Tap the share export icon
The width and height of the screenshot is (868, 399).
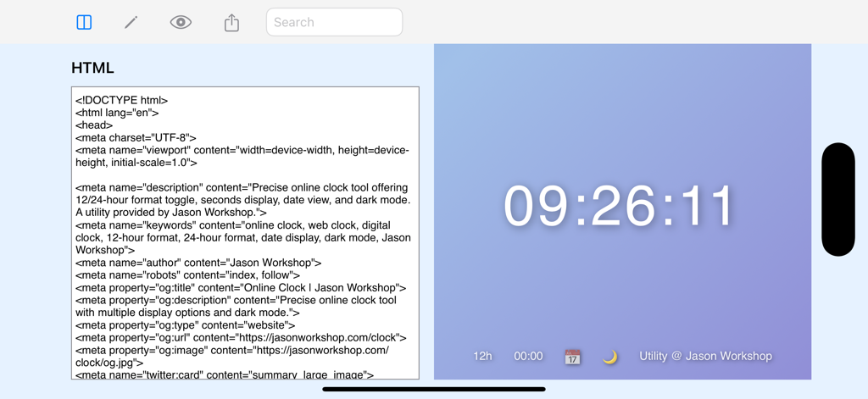coord(231,22)
